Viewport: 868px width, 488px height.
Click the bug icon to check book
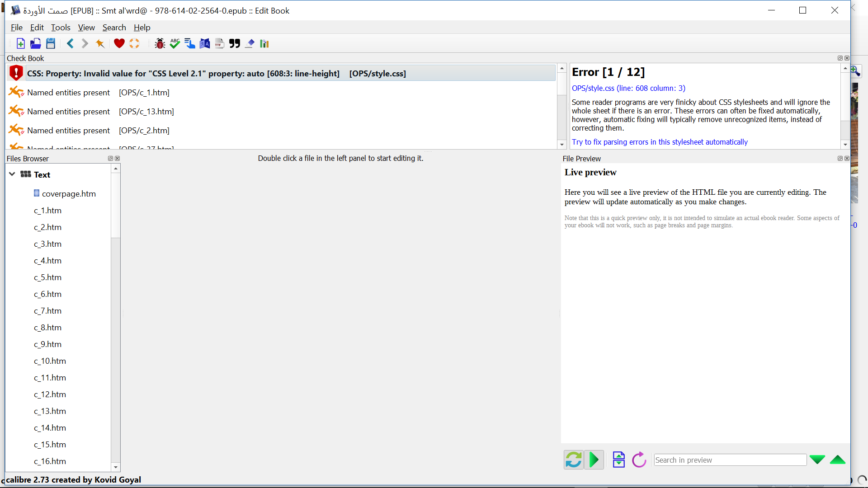tap(160, 43)
